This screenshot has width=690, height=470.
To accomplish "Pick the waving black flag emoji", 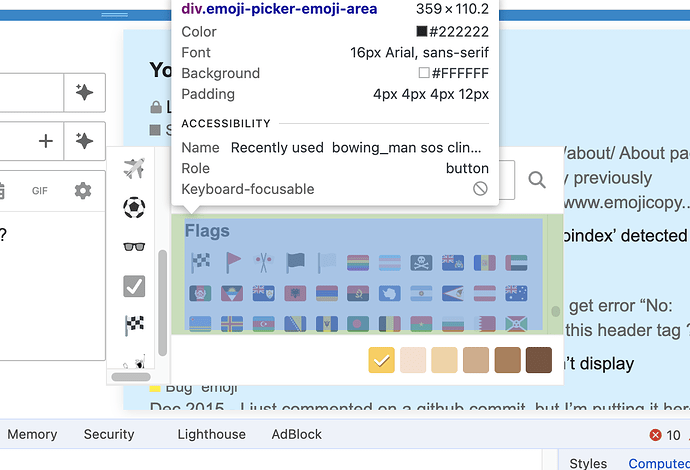I will 295,263.
